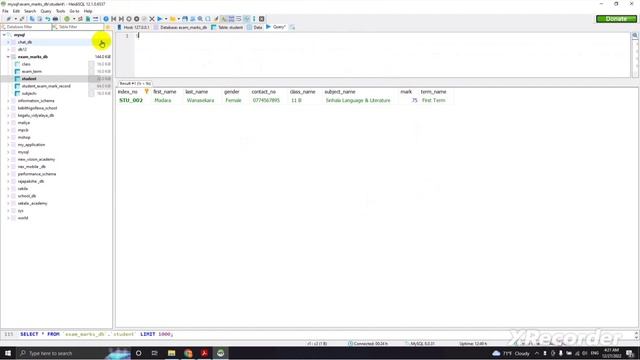Open File Explorer from the taskbar

(171, 353)
